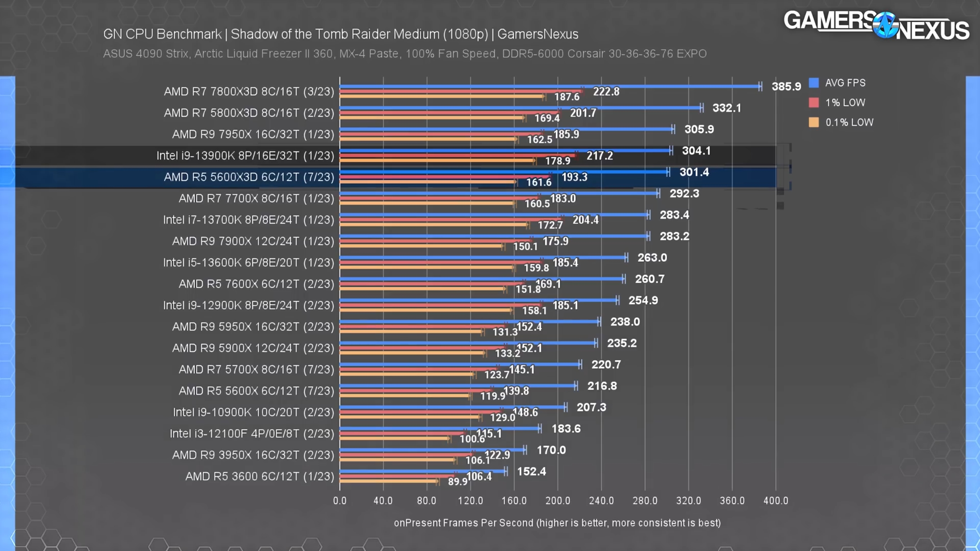Click the red 1% LOW legend swatch
This screenshot has height=551, width=980.
tap(813, 103)
